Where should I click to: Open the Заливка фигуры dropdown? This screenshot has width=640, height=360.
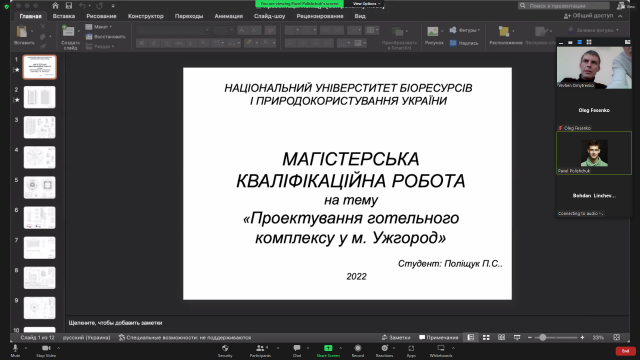pyautogui.click(x=593, y=30)
